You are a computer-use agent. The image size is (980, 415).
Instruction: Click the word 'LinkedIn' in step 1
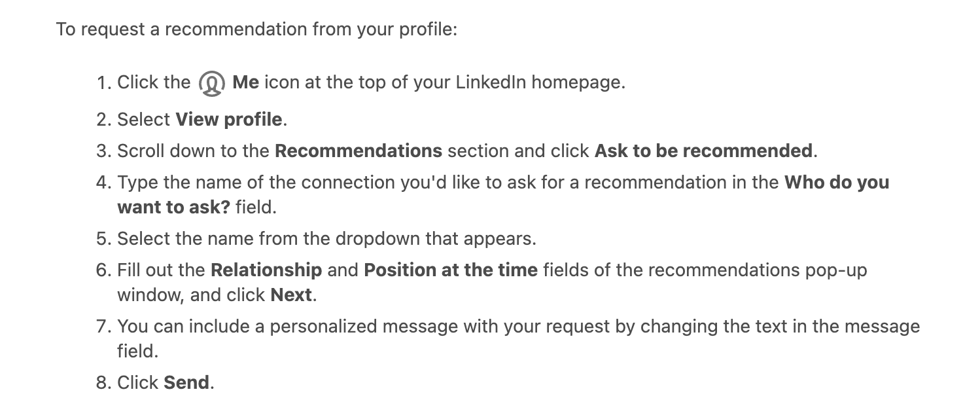[x=491, y=82]
